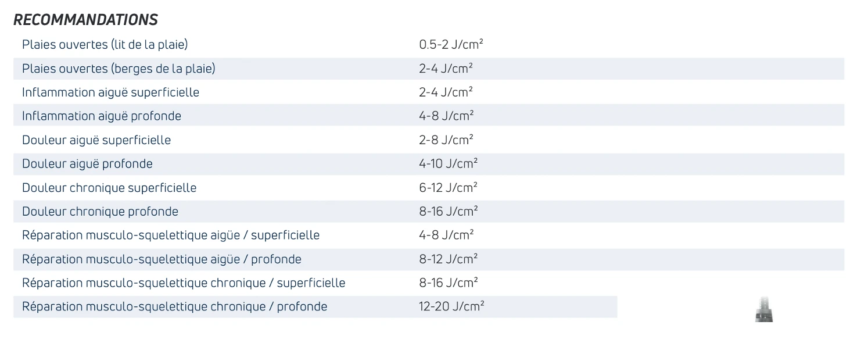868x350 pixels.
Task: Click the 2-8 J/cm² dosage value
Action: point(446,140)
